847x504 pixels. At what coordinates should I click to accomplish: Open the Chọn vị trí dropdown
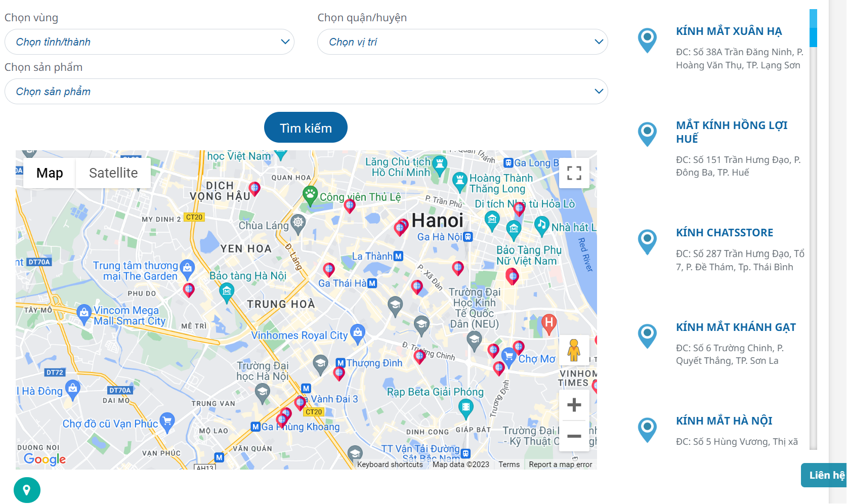point(462,42)
